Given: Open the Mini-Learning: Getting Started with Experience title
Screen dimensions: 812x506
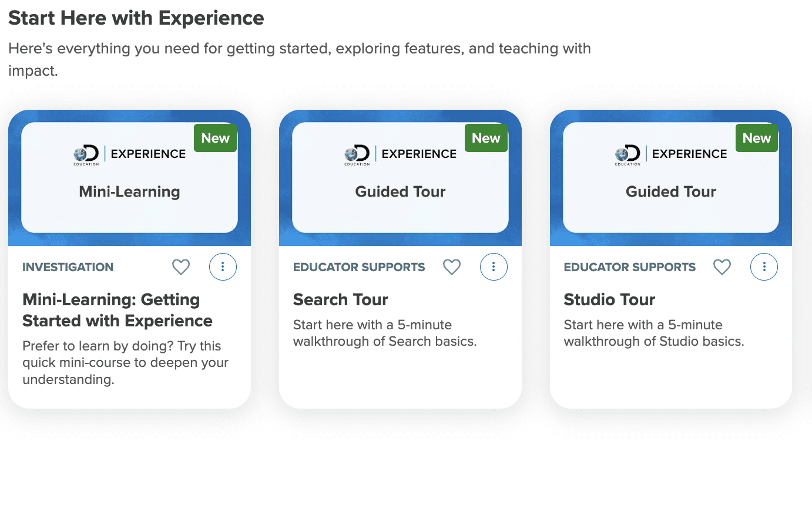Looking at the screenshot, I should (x=118, y=310).
